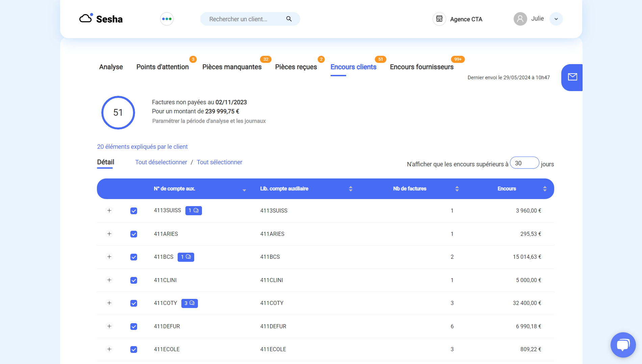Click the 2 badge on Pièces reçues

click(321, 59)
